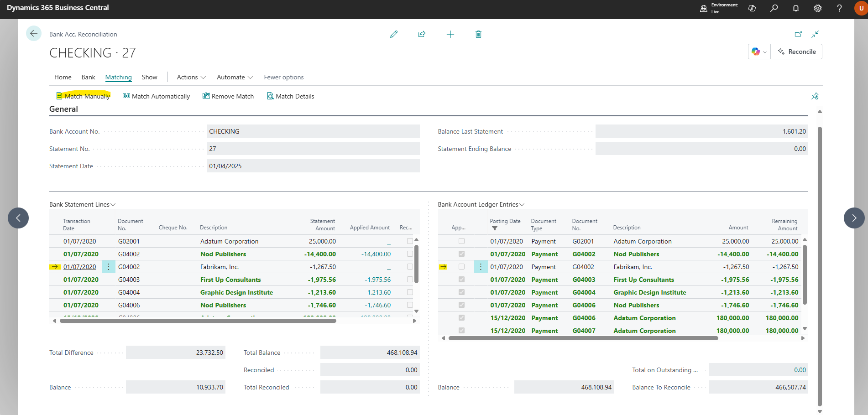
Task: Go back using the back arrow
Action: click(x=34, y=33)
